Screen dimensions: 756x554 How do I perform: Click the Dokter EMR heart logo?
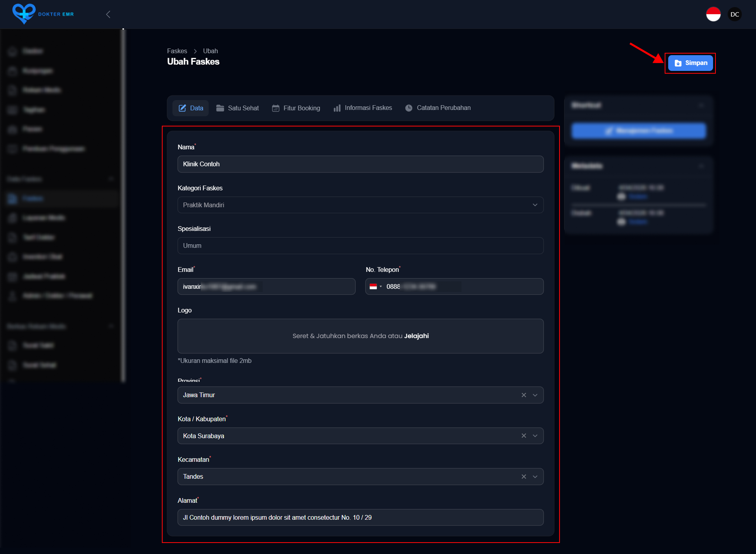click(24, 14)
